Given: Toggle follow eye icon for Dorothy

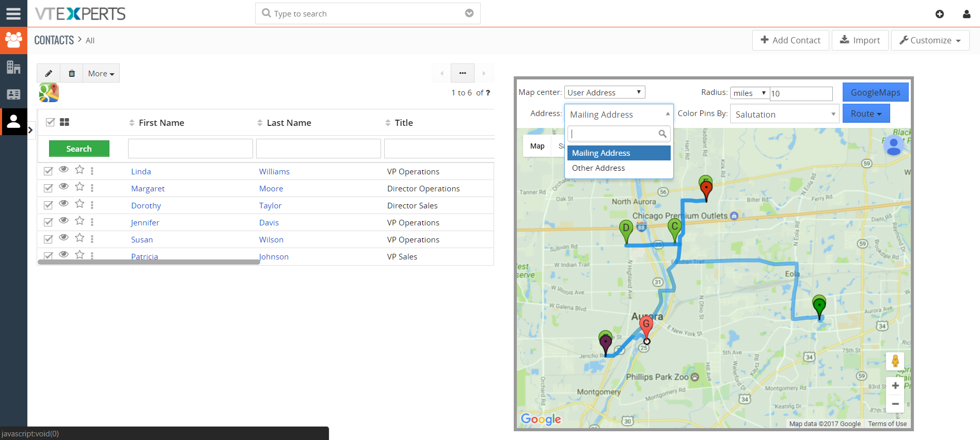Looking at the screenshot, I should coord(64,204).
